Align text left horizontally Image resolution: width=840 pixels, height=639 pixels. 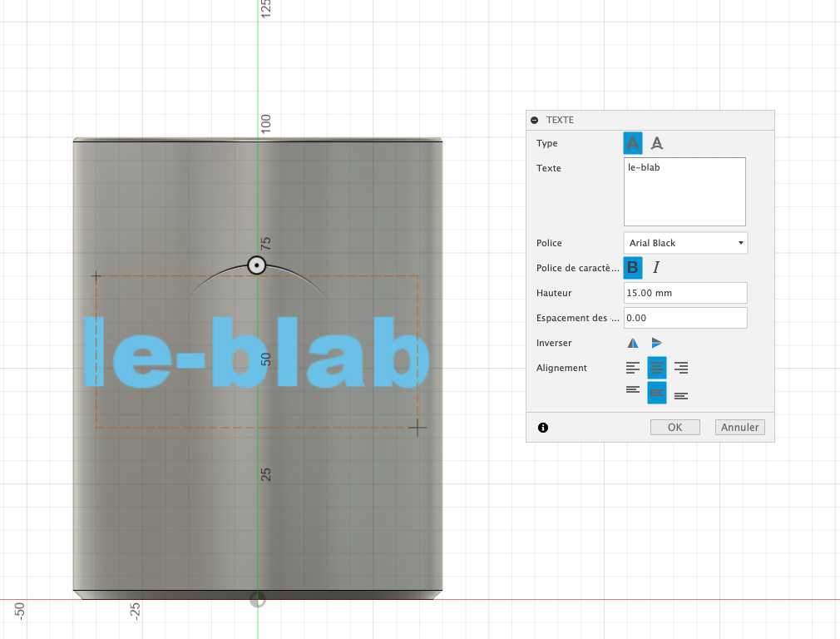633,368
